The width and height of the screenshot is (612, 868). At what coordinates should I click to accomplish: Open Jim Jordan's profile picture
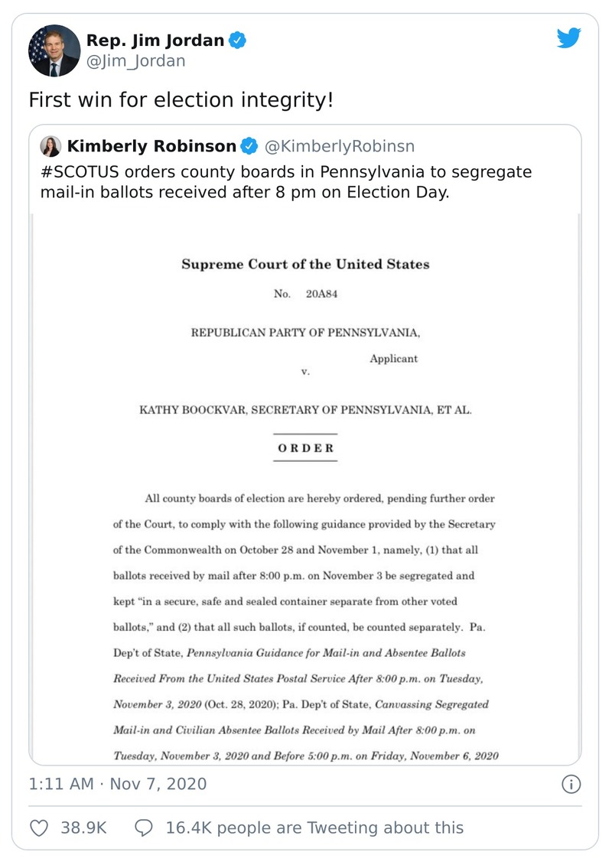coord(54,50)
